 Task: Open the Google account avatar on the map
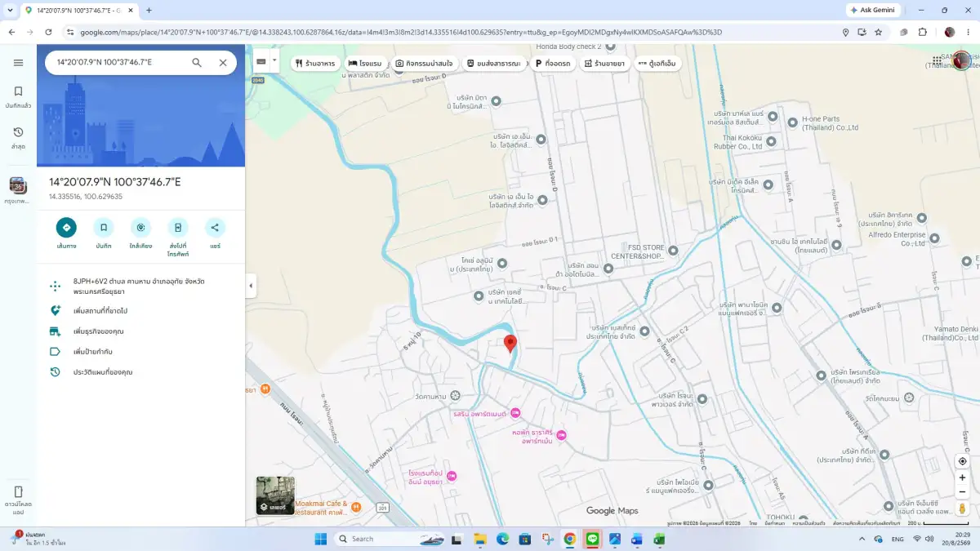(x=962, y=60)
